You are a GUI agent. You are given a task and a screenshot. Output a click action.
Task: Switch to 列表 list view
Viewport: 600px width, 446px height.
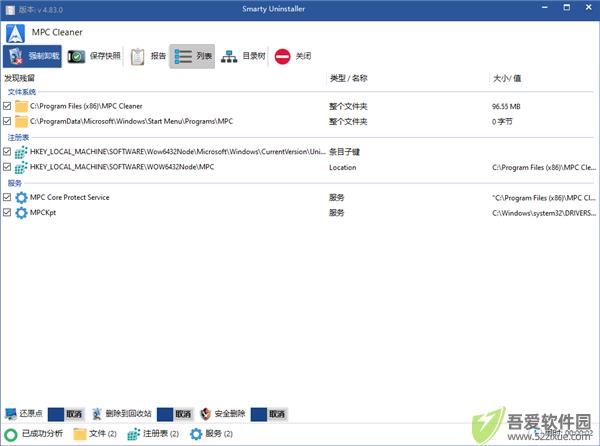[192, 56]
